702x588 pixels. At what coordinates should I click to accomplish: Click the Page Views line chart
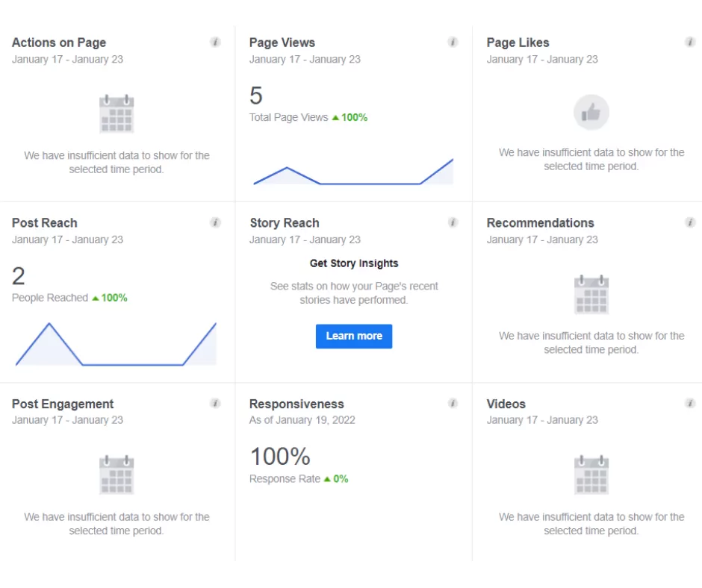click(353, 173)
